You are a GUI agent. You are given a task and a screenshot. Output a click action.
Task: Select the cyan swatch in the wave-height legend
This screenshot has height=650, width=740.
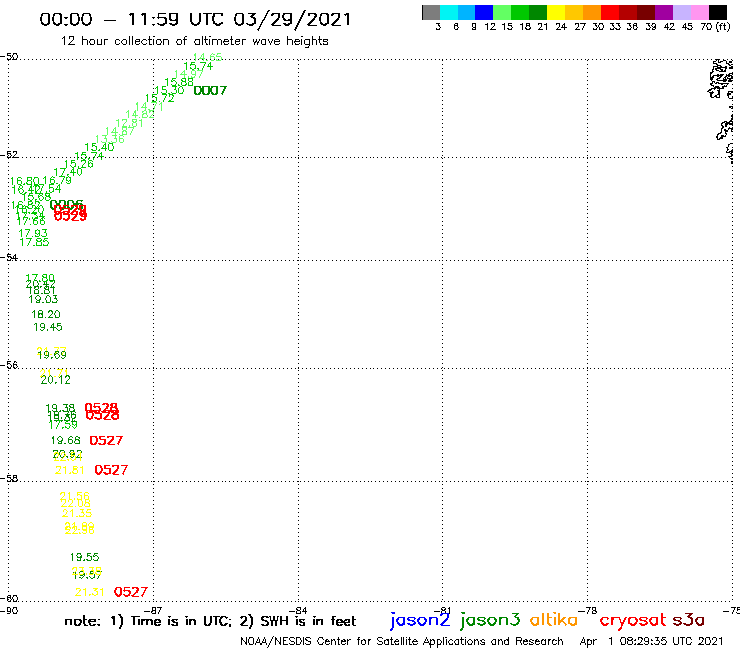click(449, 12)
